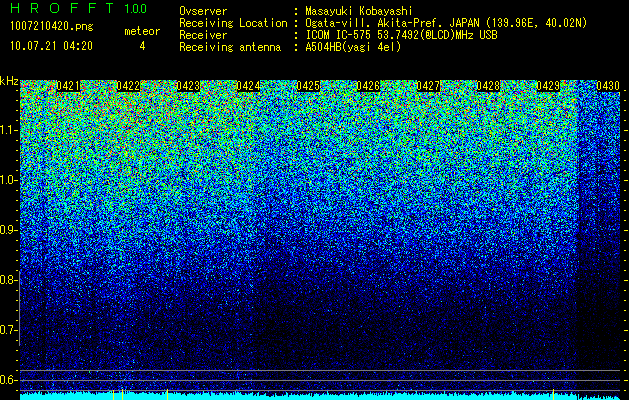
Task: Click the meteor label
Action: [x=142, y=31]
